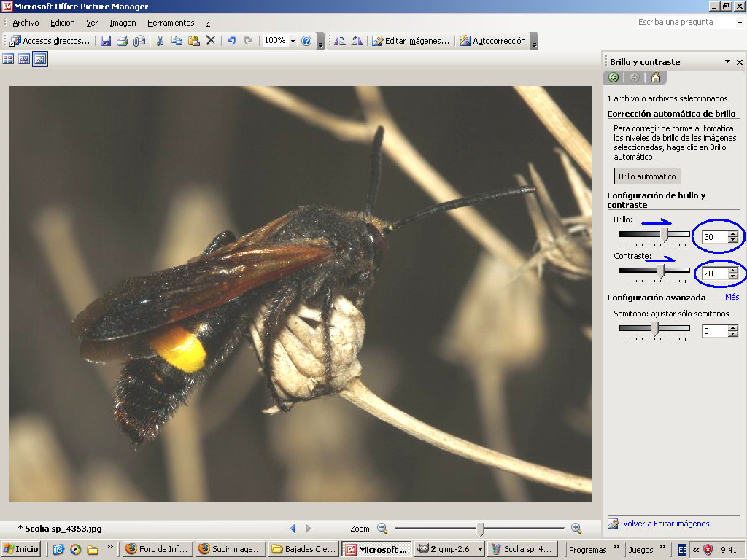Decrease Contraste with the spinner down arrow
This screenshot has width=747, height=560.
733,276
